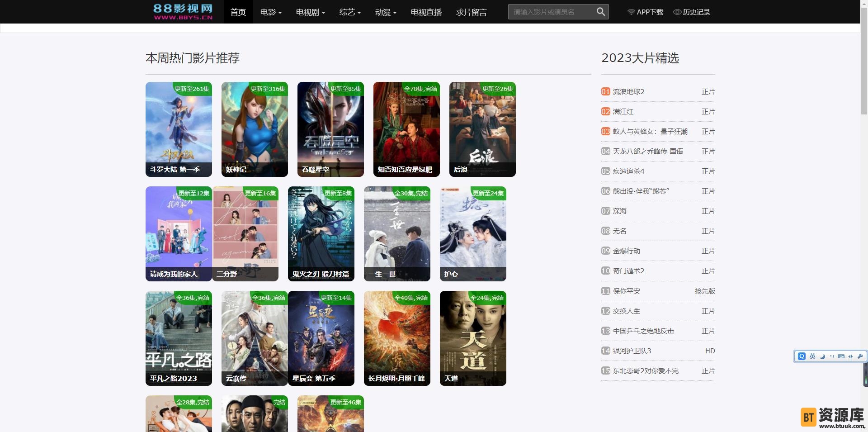Screen dimensions: 868x432
Task: Open 鬼灭之刃 锻刀村篇 poster
Action: click(321, 234)
